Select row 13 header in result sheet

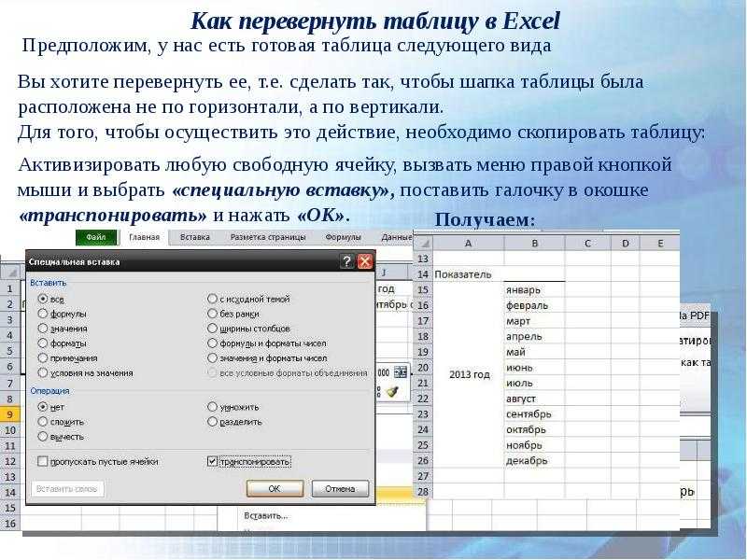(423, 259)
